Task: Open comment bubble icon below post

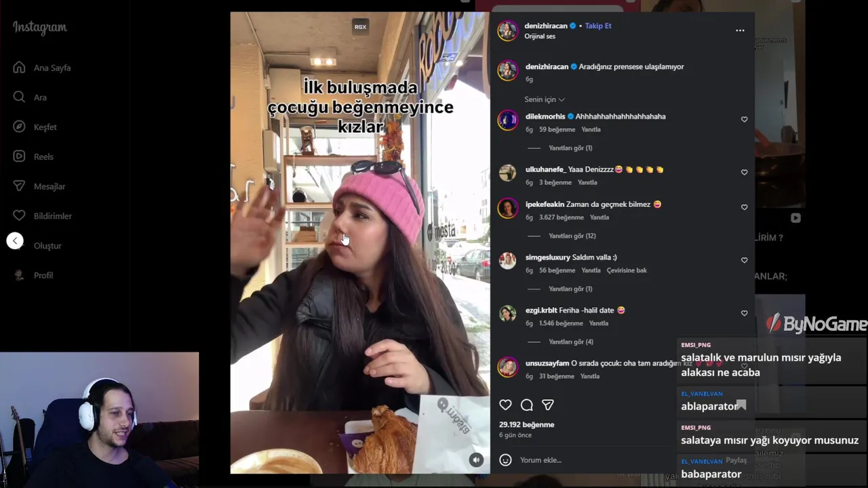Action: point(527,405)
